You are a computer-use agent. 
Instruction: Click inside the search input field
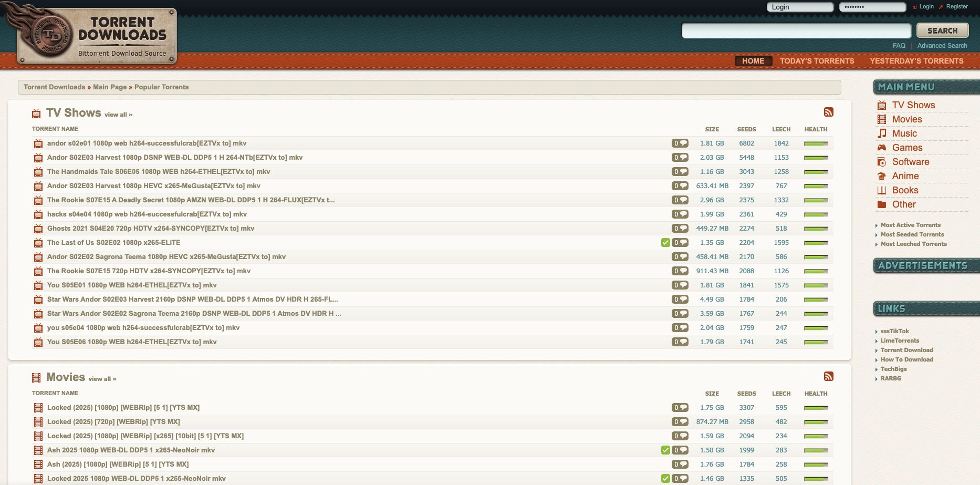tap(796, 30)
